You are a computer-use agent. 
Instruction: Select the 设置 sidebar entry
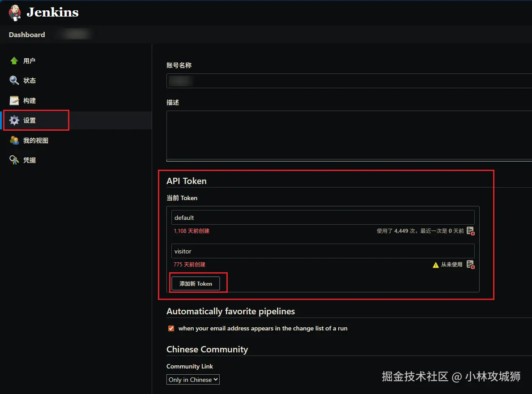click(30, 120)
